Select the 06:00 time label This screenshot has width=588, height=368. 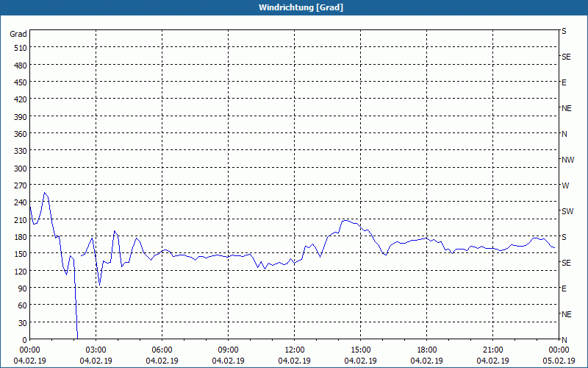pyautogui.click(x=162, y=350)
